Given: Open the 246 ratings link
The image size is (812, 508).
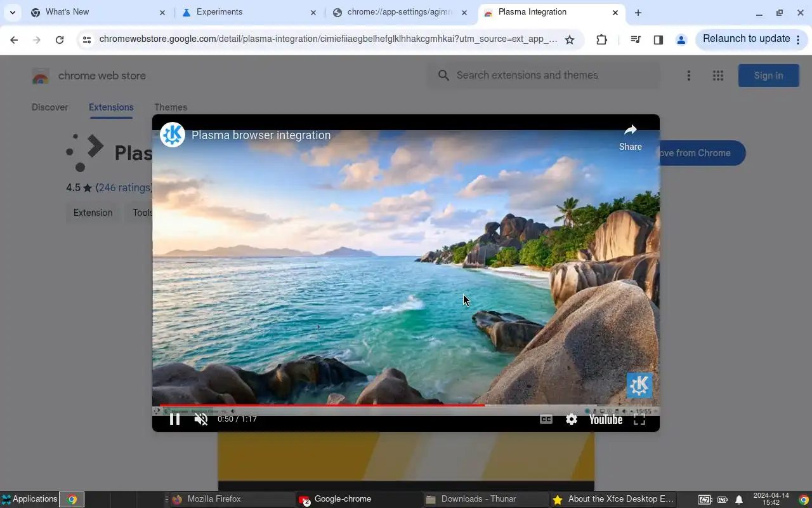Looking at the screenshot, I should point(124,188).
